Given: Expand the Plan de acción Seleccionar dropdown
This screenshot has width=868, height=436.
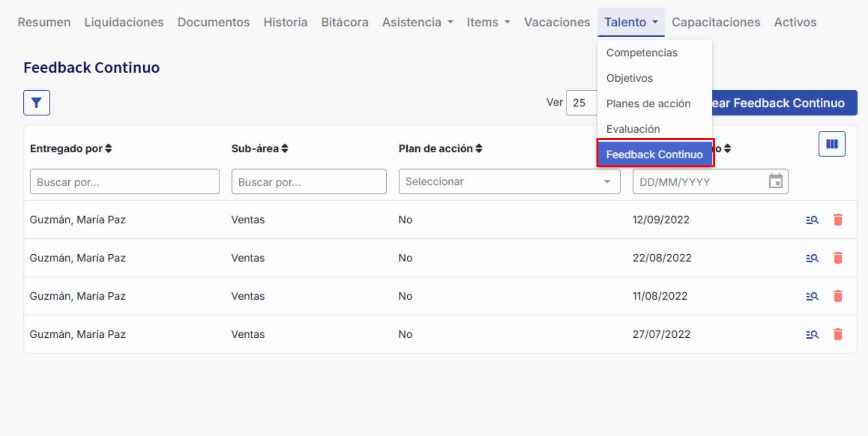Looking at the screenshot, I should (509, 182).
